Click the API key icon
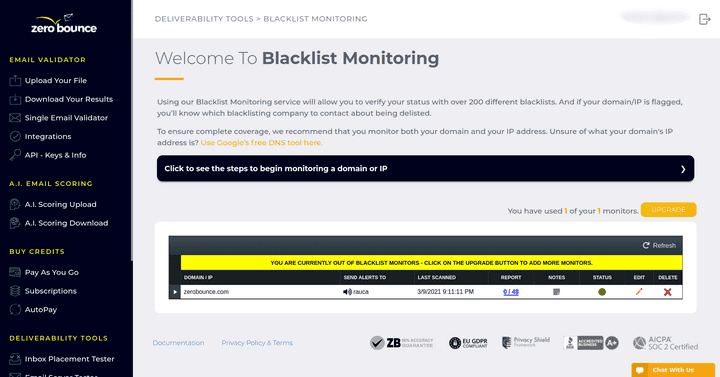 point(15,155)
